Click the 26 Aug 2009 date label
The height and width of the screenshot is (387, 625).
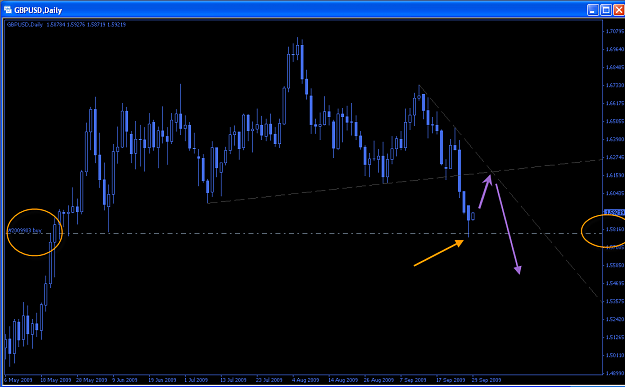pyautogui.click(x=379, y=380)
